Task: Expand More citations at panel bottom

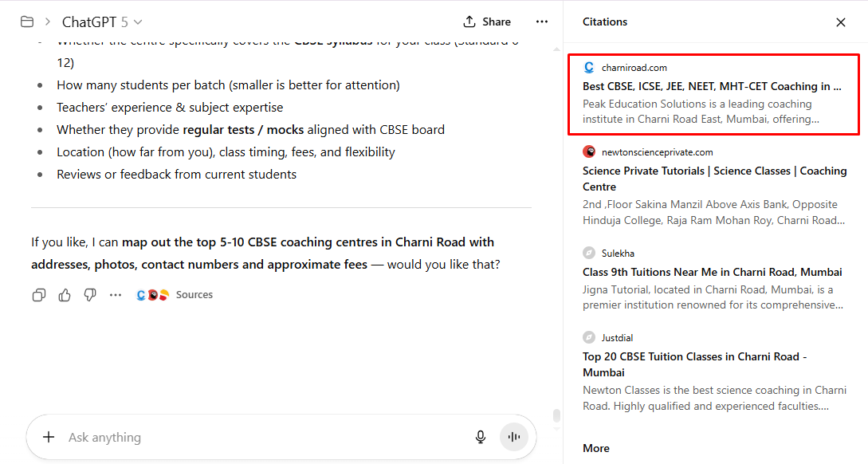Action: (595, 448)
